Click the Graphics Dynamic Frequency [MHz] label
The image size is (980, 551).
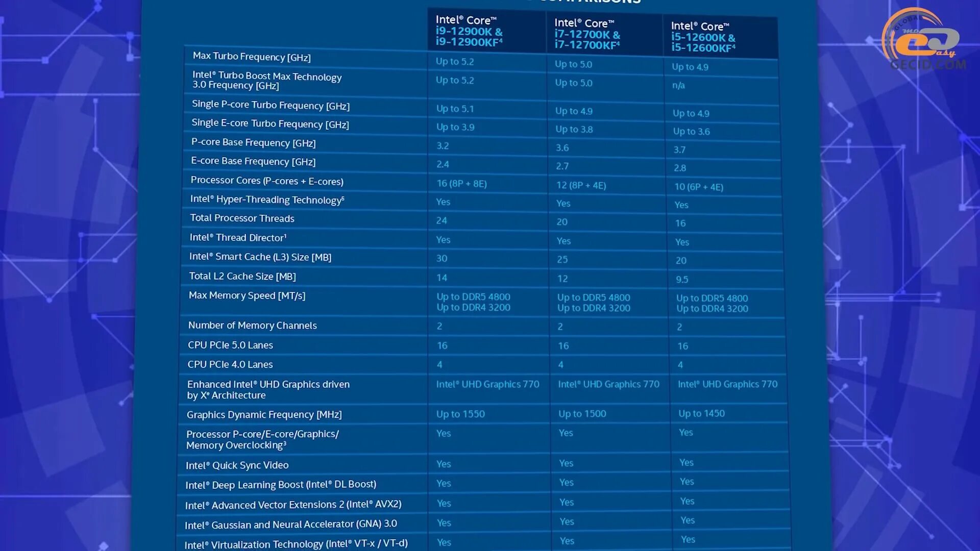264,415
